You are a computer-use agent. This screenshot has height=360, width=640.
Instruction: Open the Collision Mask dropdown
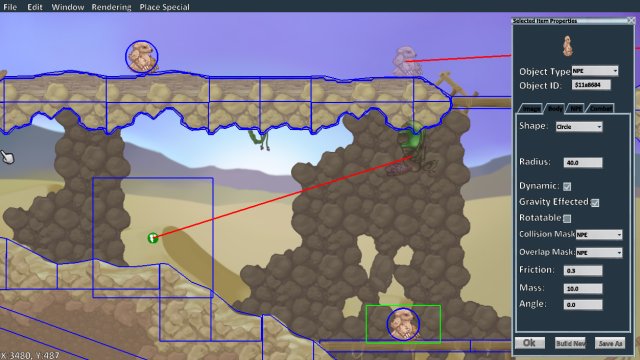pyautogui.click(x=599, y=235)
